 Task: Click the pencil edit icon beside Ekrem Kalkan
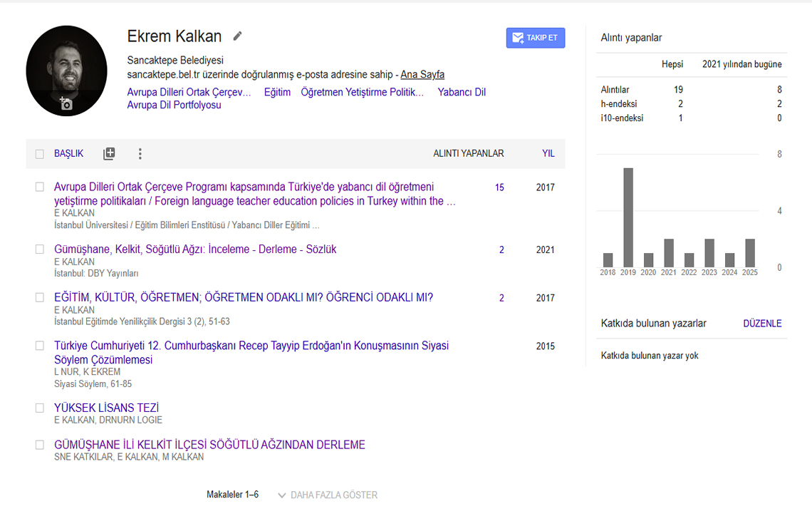coord(238,36)
